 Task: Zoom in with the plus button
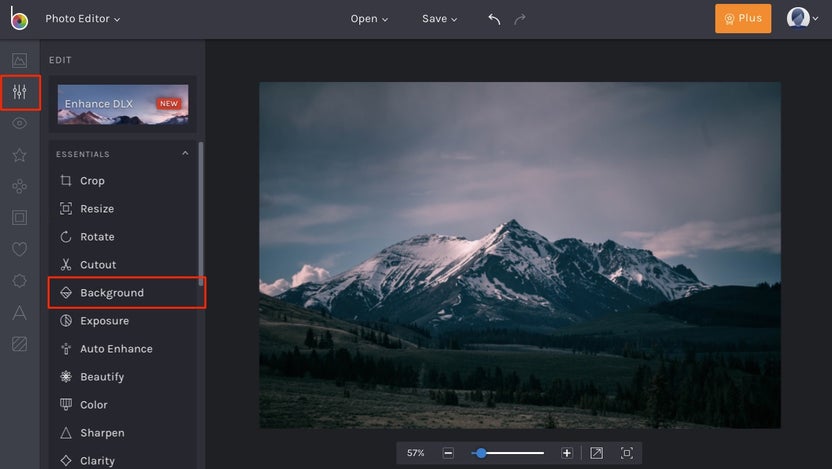click(x=567, y=453)
